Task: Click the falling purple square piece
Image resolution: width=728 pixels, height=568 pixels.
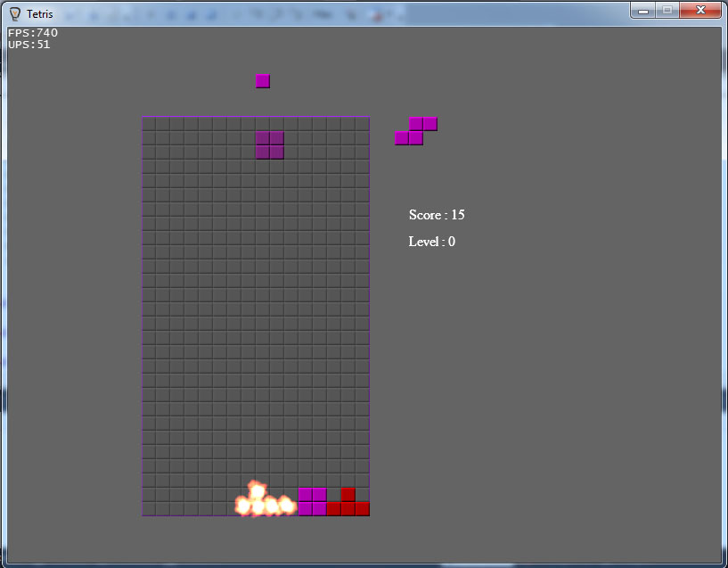Action: (x=270, y=145)
